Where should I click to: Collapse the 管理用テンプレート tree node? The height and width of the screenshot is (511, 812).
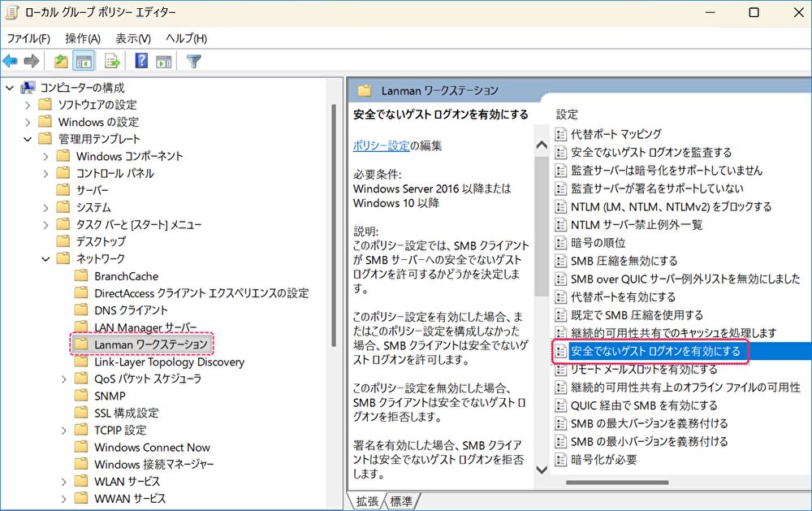pos(27,139)
